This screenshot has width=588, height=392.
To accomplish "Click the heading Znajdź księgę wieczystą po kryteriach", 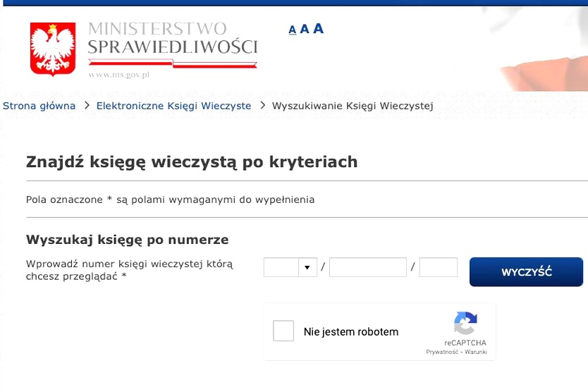I will click(x=192, y=162).
